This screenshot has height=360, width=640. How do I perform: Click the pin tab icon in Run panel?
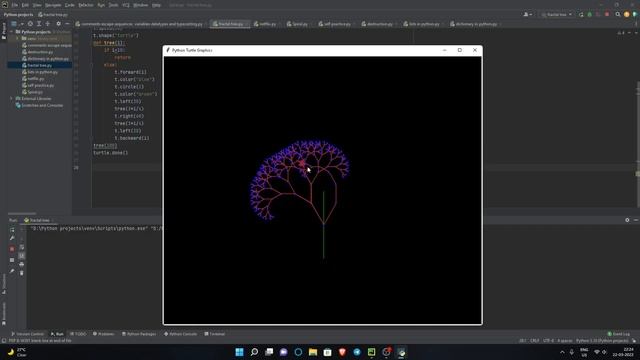coord(12,271)
